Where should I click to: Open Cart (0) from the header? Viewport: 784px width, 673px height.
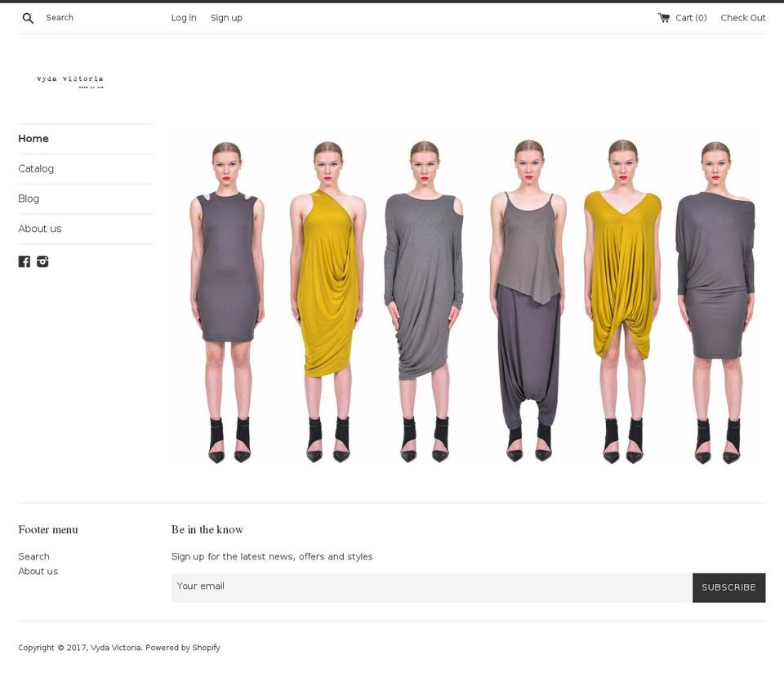(x=690, y=17)
